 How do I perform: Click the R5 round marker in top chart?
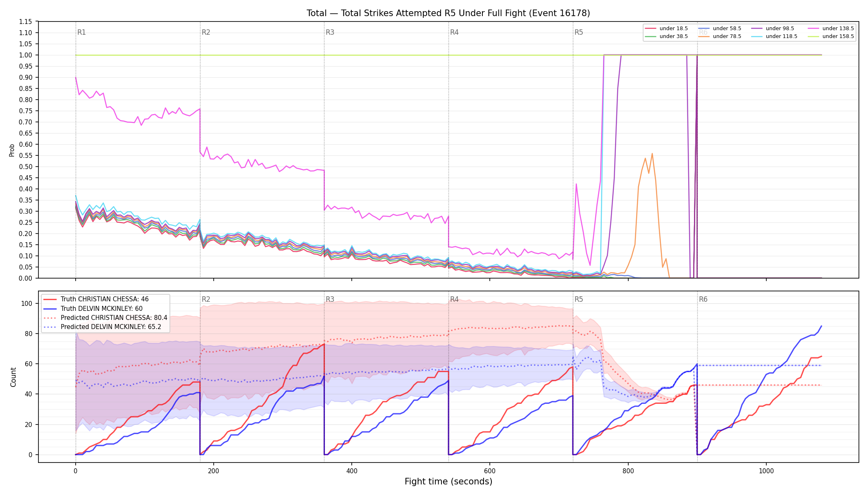[579, 32]
